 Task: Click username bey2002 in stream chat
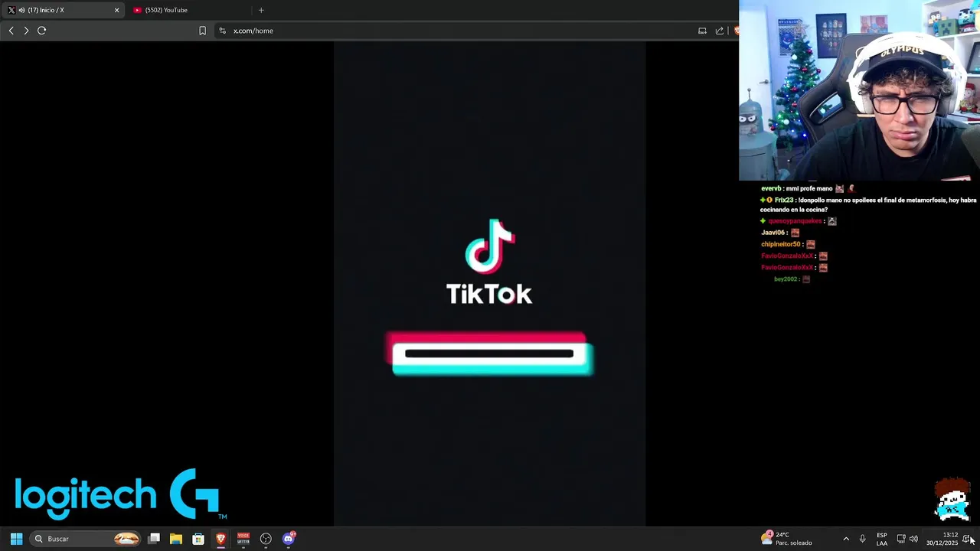pos(786,279)
